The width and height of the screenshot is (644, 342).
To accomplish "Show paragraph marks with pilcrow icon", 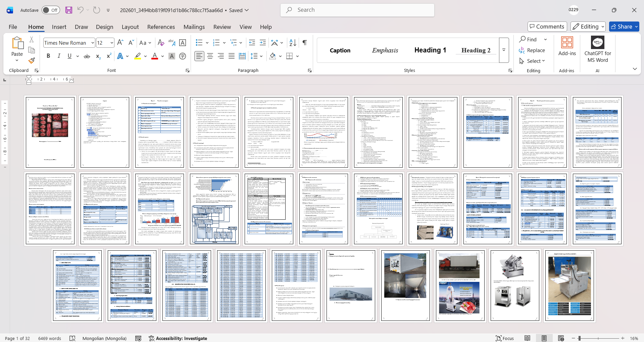I will point(304,43).
